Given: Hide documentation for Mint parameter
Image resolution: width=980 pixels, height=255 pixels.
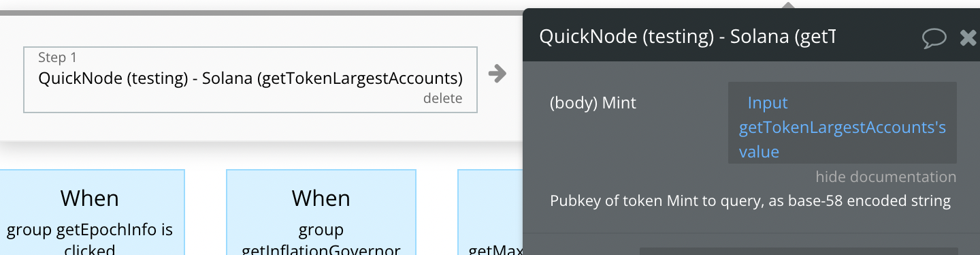Looking at the screenshot, I should (x=886, y=177).
